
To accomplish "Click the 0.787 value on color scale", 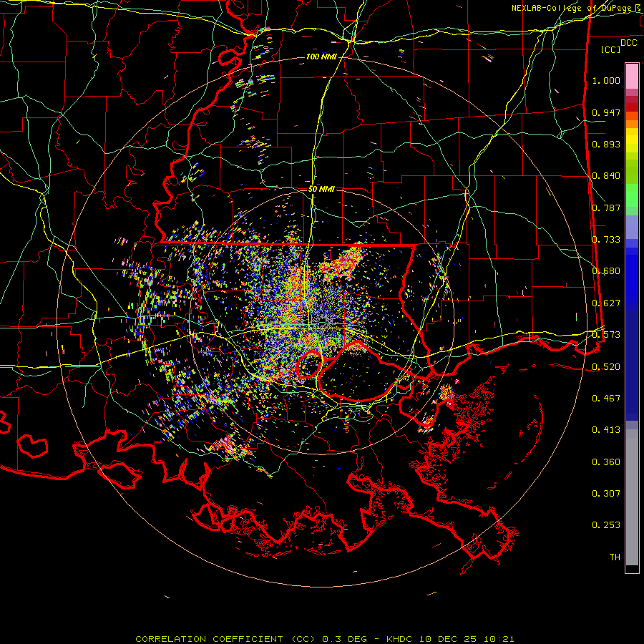I will click(606, 208).
